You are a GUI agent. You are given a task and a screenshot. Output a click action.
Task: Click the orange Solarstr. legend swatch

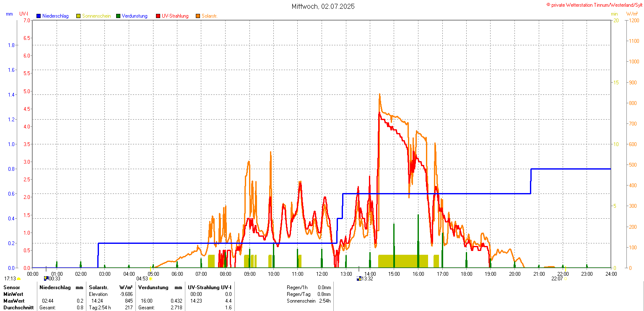pyautogui.click(x=198, y=16)
